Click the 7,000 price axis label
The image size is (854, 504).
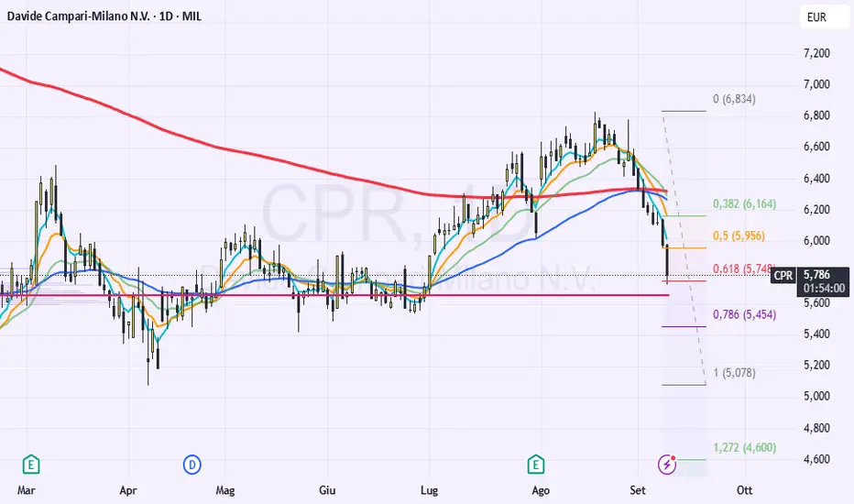tap(817, 84)
